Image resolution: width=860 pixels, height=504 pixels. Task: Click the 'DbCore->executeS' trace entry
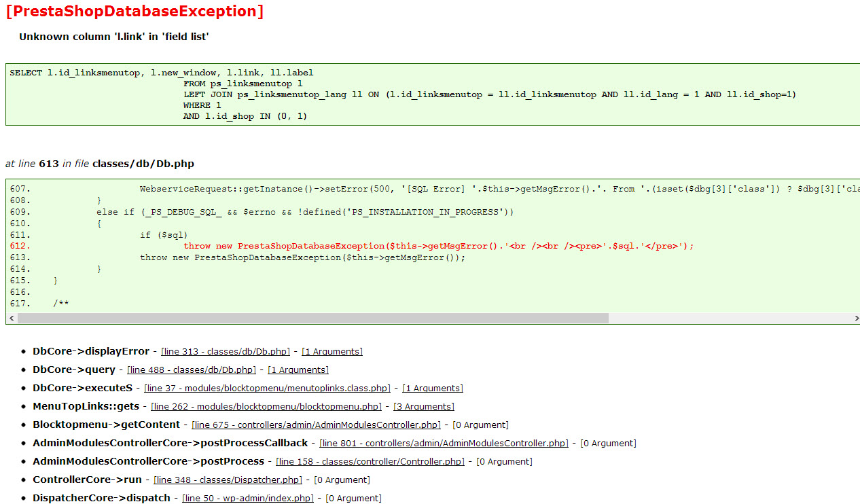[x=83, y=388]
